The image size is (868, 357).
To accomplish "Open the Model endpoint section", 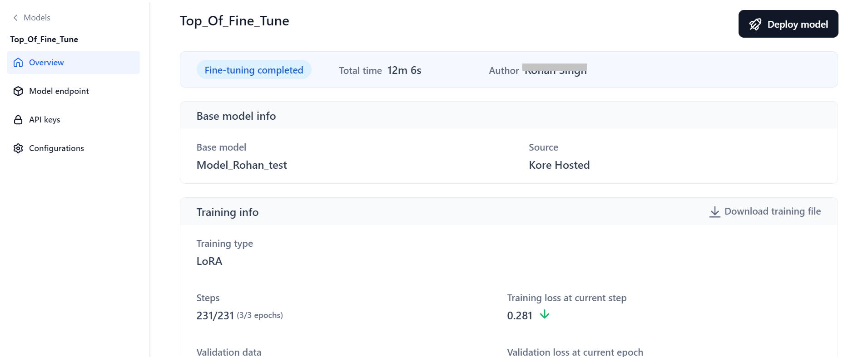I will pyautogui.click(x=59, y=91).
